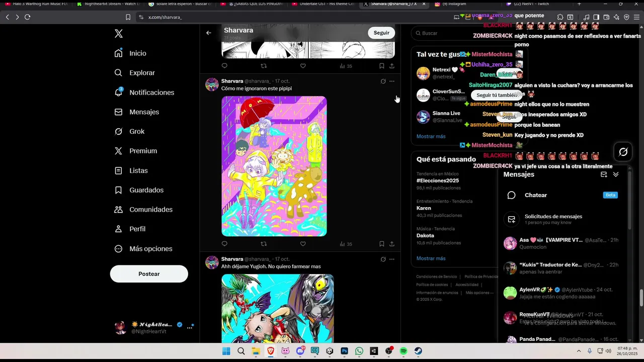Click the Postear button

[149, 274]
